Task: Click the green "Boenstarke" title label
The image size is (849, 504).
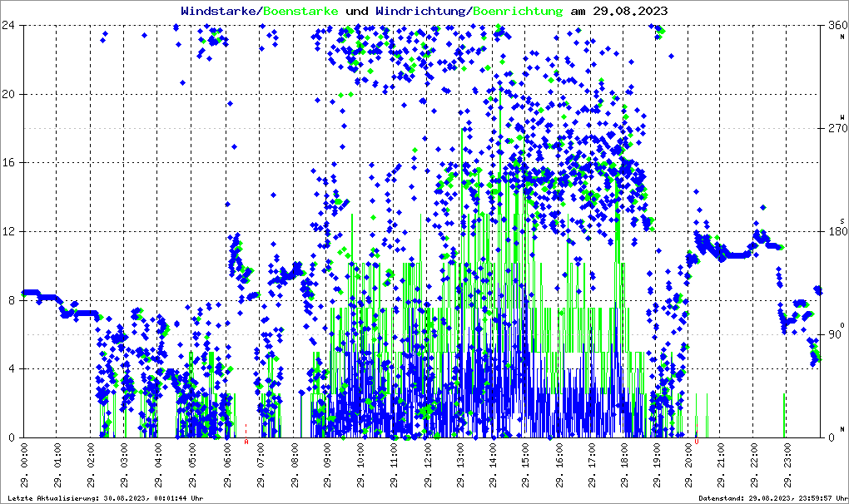Action: coord(300,11)
